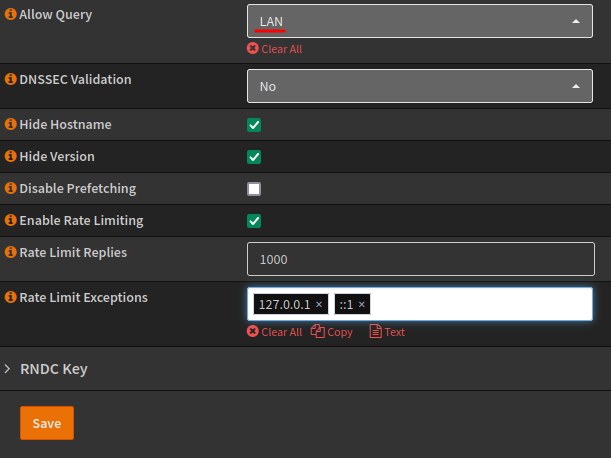
Task: Click the Enable Rate Limiting label
Action: click(x=81, y=221)
